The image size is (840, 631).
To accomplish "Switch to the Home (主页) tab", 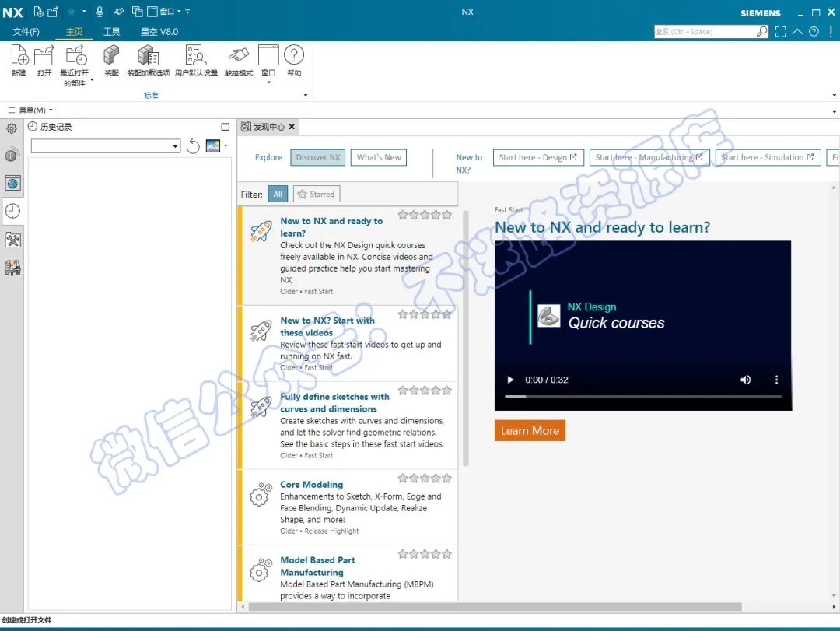I will click(x=75, y=32).
